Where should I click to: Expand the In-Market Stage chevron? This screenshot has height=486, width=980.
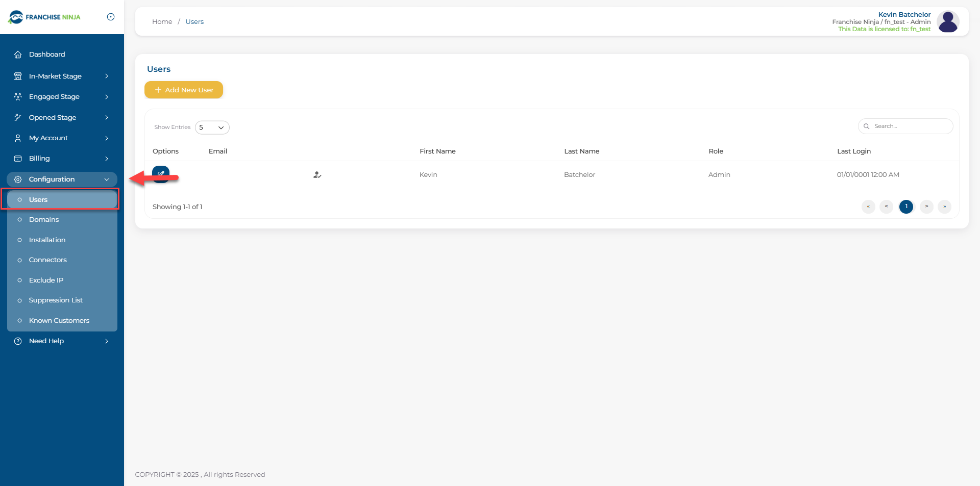pos(107,76)
